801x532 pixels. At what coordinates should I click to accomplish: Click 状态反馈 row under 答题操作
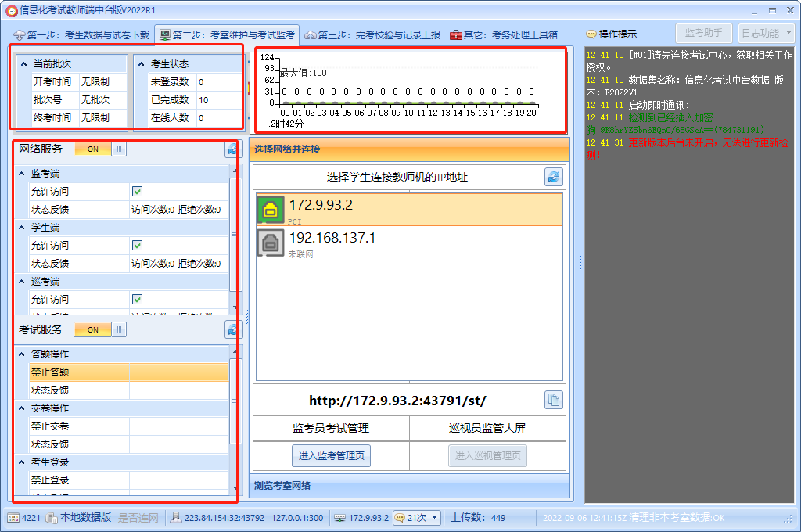pyautogui.click(x=129, y=390)
